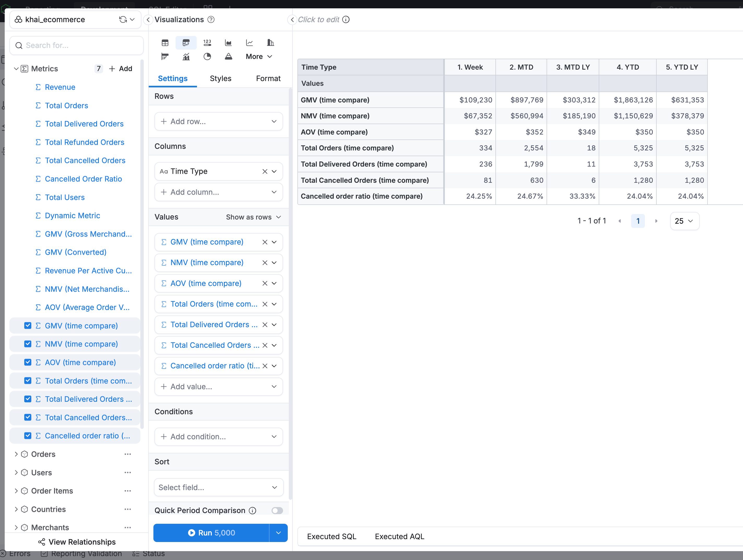Image resolution: width=743 pixels, height=560 pixels.
Task: Choose the pie chart visualization
Action: [207, 56]
